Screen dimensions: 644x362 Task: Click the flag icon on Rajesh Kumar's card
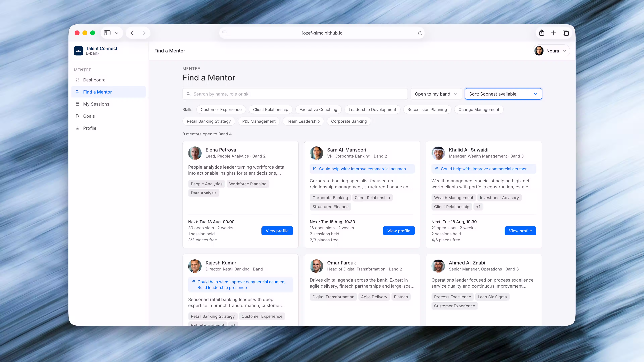coord(193,282)
